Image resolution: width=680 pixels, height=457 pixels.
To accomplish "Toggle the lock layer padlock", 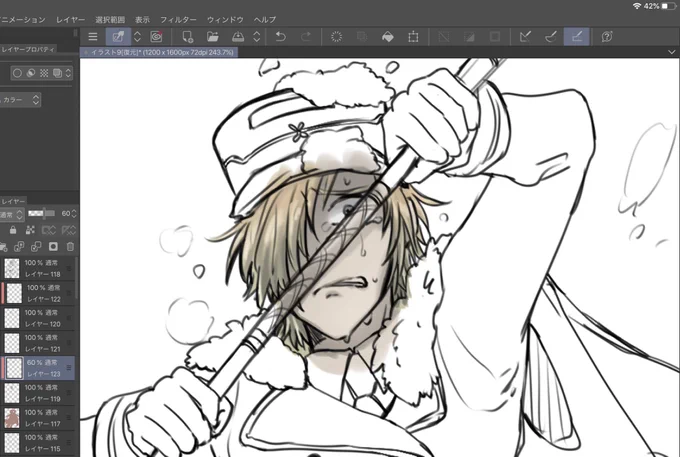I will click(13, 230).
